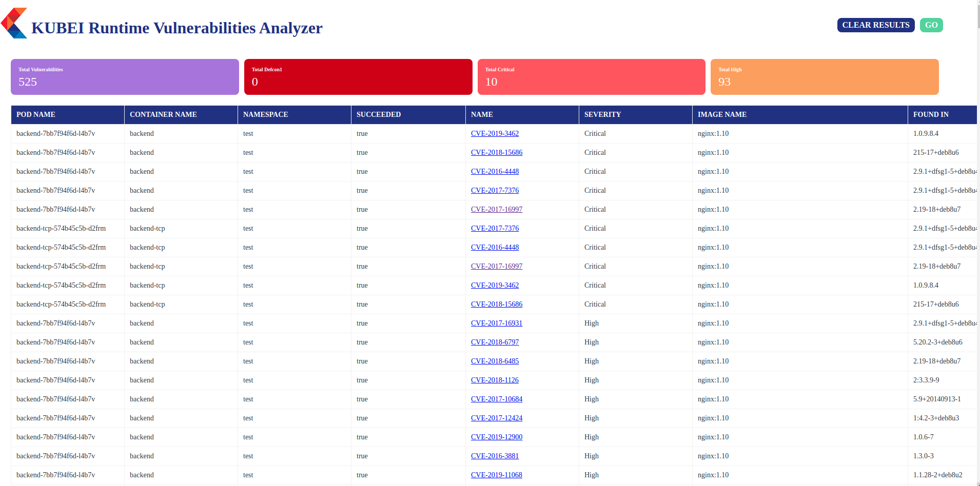Click the FOUND IN column header

[x=943, y=115]
